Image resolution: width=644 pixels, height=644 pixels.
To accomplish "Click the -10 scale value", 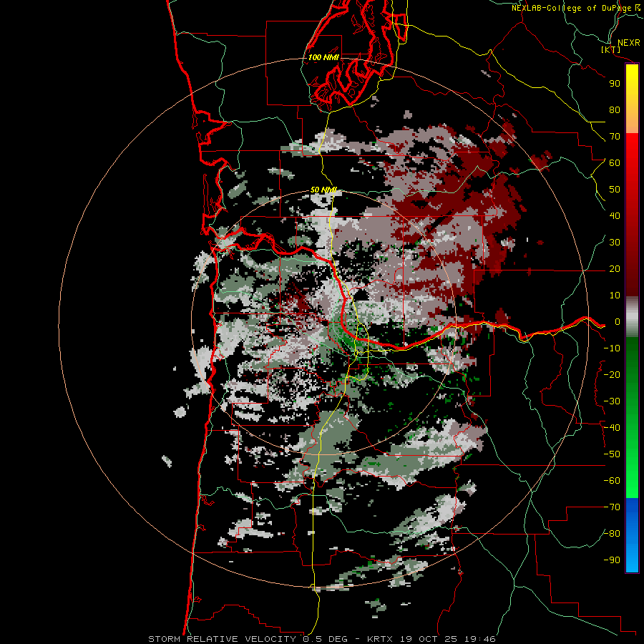I will click(612, 348).
